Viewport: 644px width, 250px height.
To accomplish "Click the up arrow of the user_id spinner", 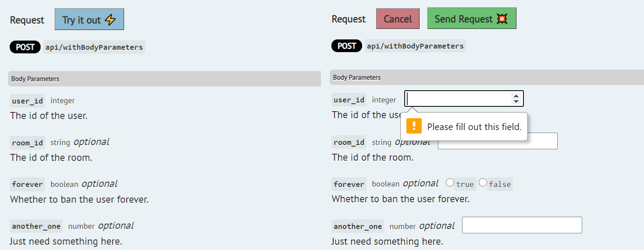I will (516, 96).
